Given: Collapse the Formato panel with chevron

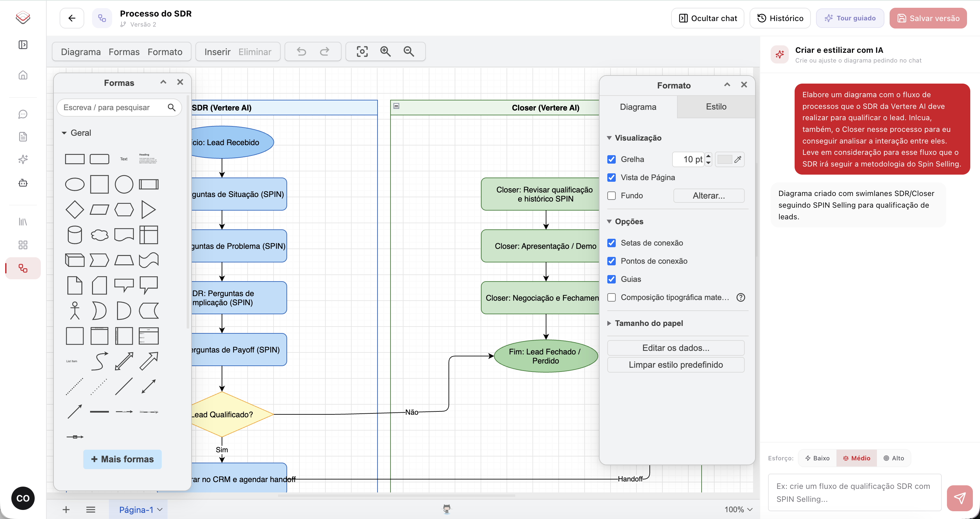Looking at the screenshot, I should [x=727, y=85].
